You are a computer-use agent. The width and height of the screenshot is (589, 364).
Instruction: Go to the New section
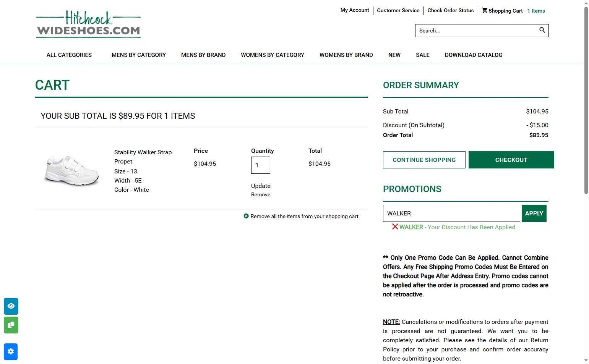coord(394,55)
